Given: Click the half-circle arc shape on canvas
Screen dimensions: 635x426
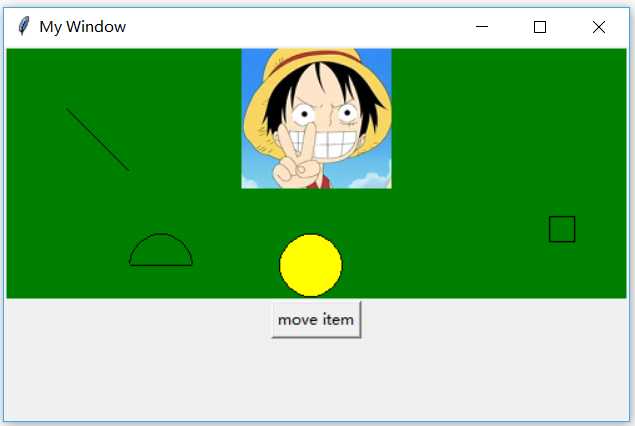Looking at the screenshot, I should (161, 249).
